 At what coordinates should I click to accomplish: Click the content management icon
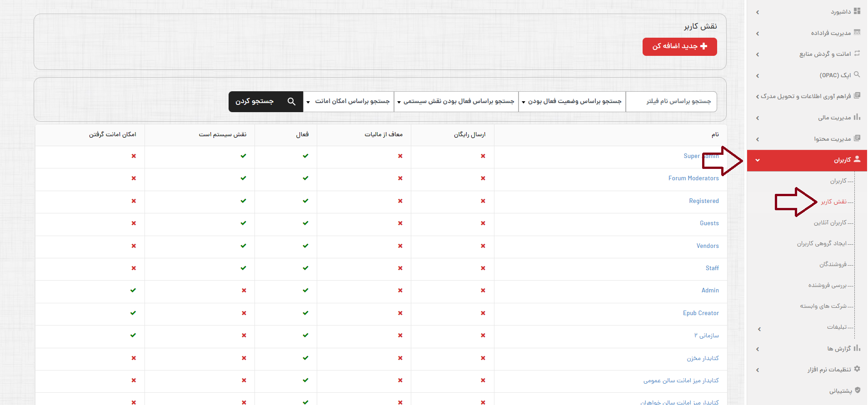(x=857, y=138)
